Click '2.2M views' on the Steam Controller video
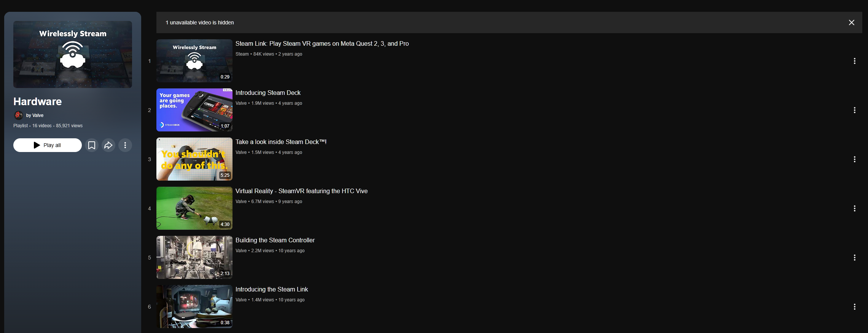The height and width of the screenshot is (333, 868). click(x=263, y=251)
